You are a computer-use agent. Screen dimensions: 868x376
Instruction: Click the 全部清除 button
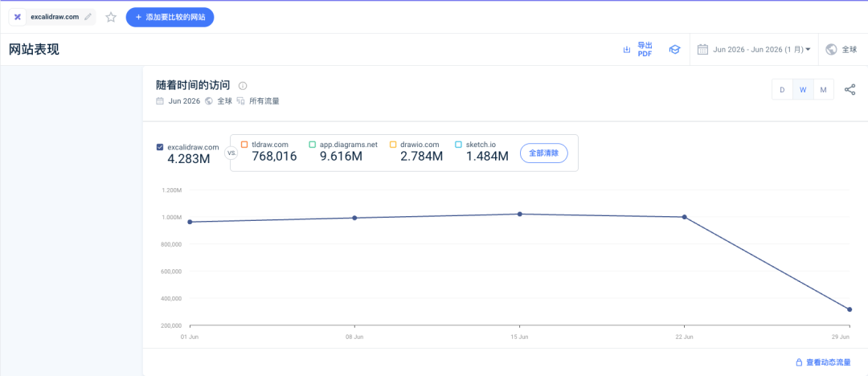pyautogui.click(x=543, y=153)
